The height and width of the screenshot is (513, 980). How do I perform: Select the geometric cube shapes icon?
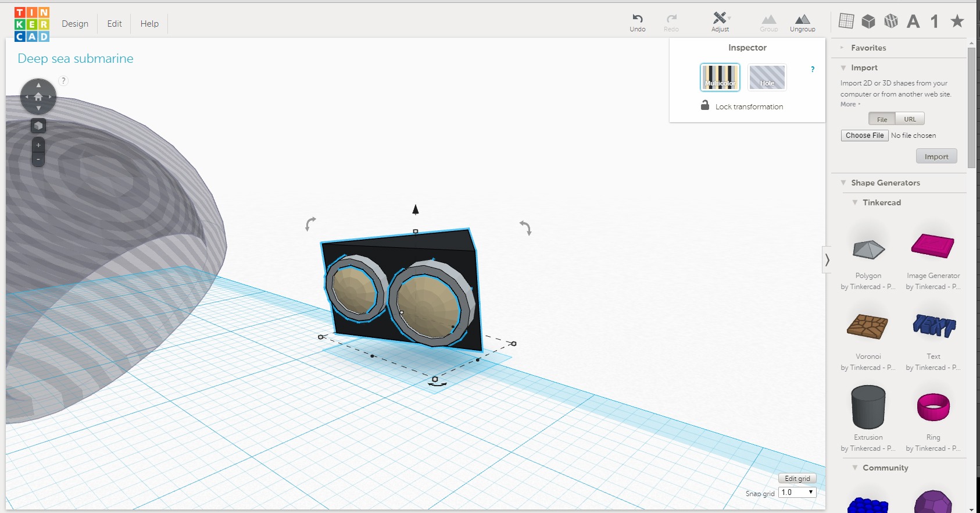tap(868, 21)
